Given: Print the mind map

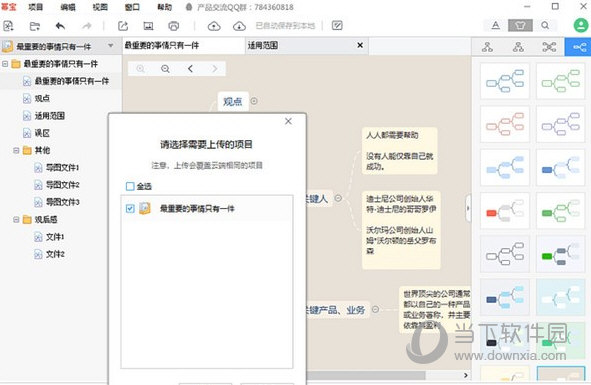Looking at the screenshot, I should (x=174, y=26).
